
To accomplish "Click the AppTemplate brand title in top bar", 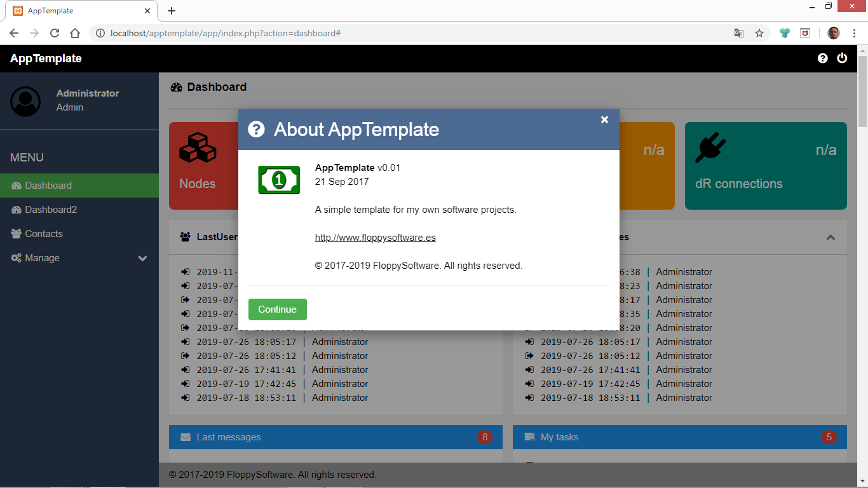I will pyautogui.click(x=46, y=58).
